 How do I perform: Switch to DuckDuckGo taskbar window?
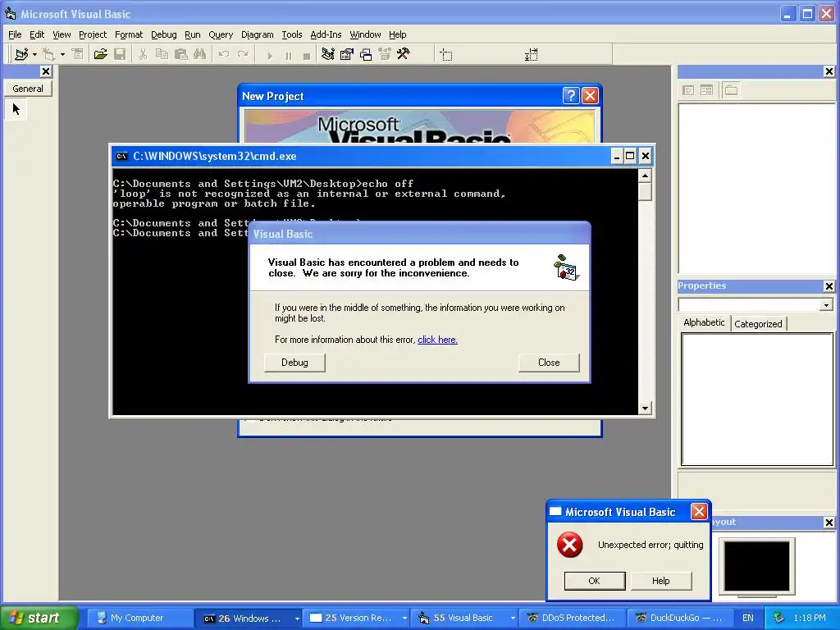tap(679, 619)
